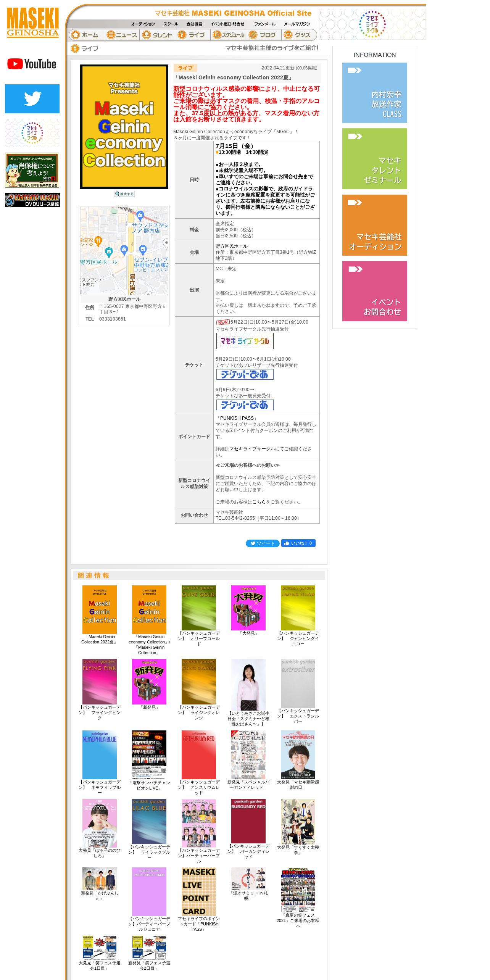Go to ホーム in navigation bar
Screen dimensions: 490x980
click(86, 35)
